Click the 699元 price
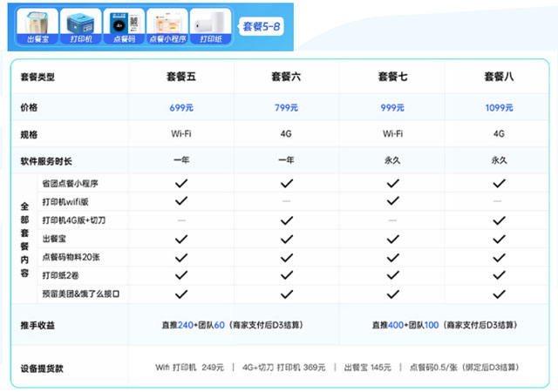The image size is (558, 392). click(x=181, y=108)
